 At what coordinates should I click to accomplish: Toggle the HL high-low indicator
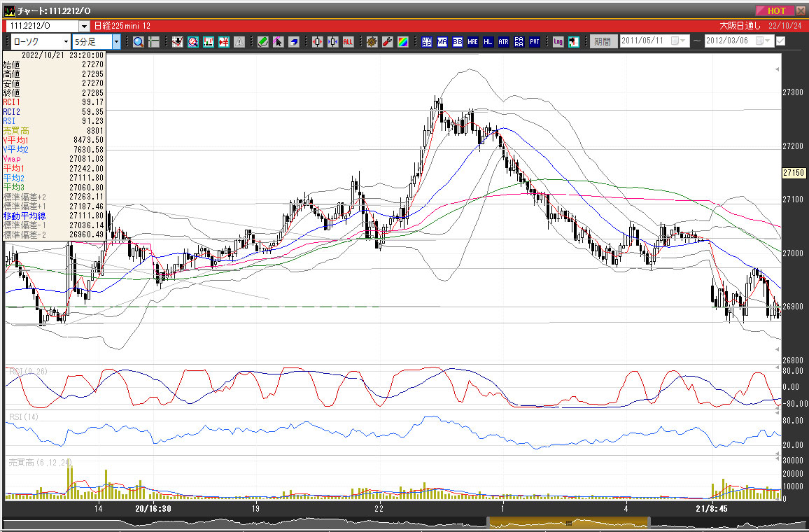point(488,42)
